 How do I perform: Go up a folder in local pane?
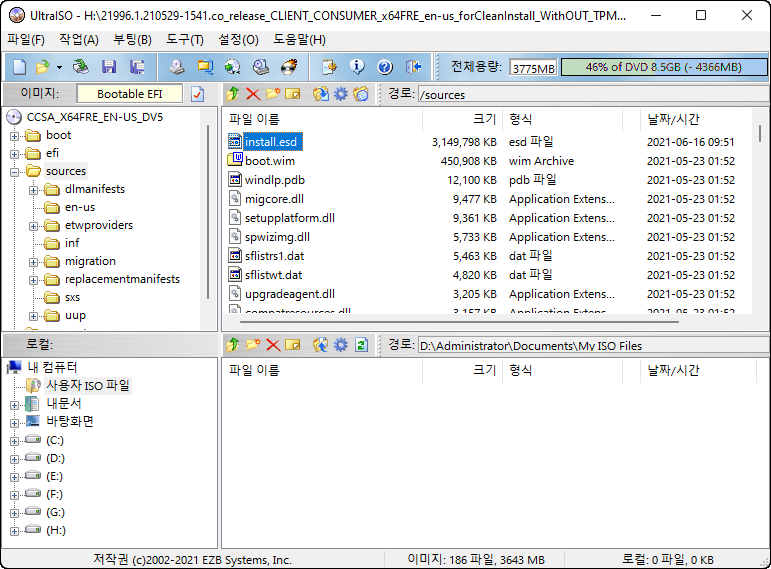tap(233, 345)
